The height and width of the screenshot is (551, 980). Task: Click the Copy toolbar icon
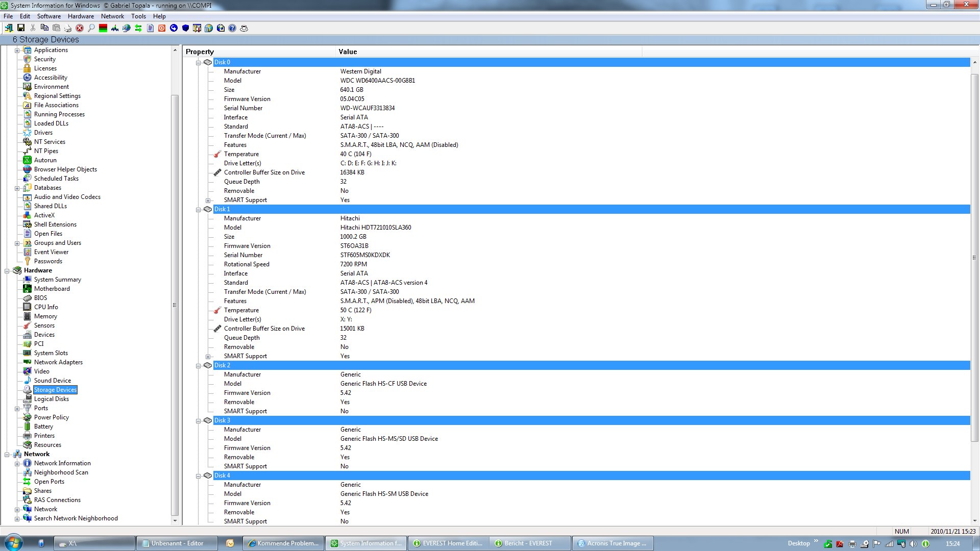click(x=44, y=28)
